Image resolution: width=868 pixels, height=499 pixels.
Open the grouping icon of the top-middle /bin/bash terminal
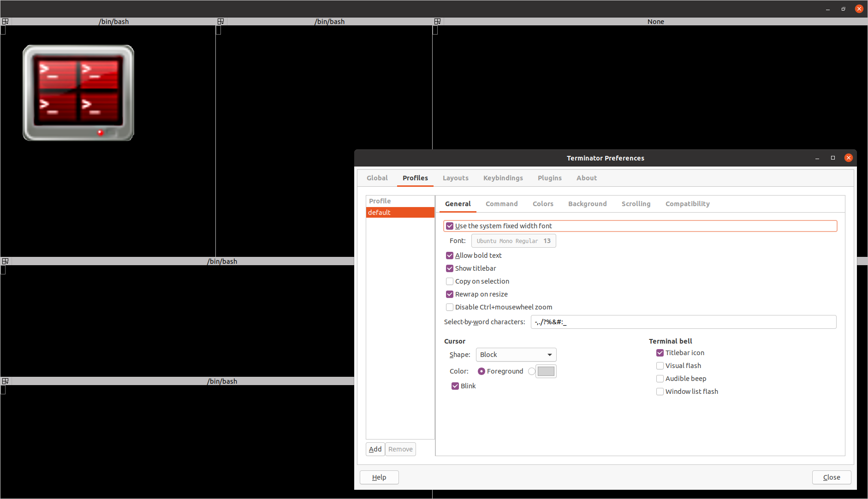(x=221, y=22)
